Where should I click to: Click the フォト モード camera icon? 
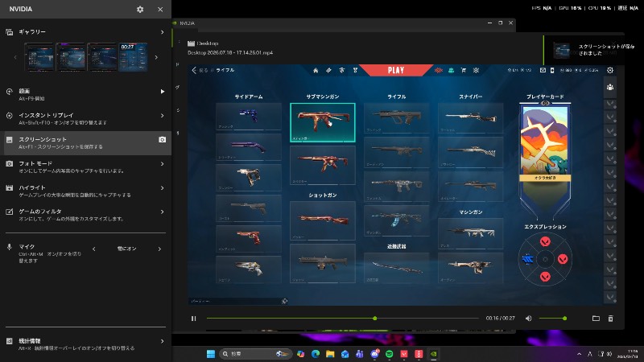pyautogui.click(x=9, y=164)
